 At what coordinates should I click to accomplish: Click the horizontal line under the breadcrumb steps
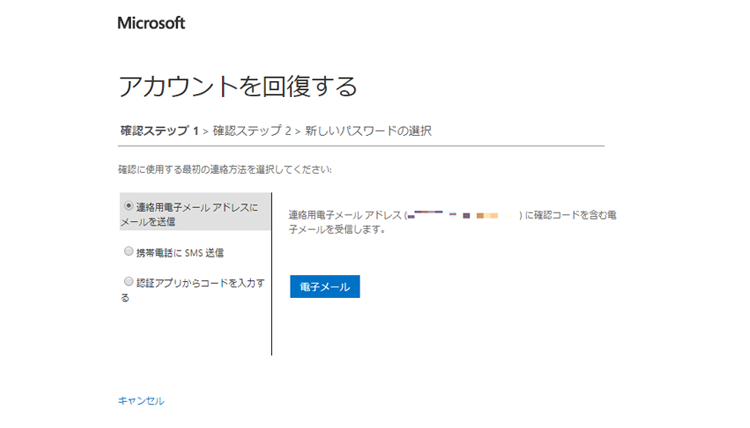pos(360,146)
